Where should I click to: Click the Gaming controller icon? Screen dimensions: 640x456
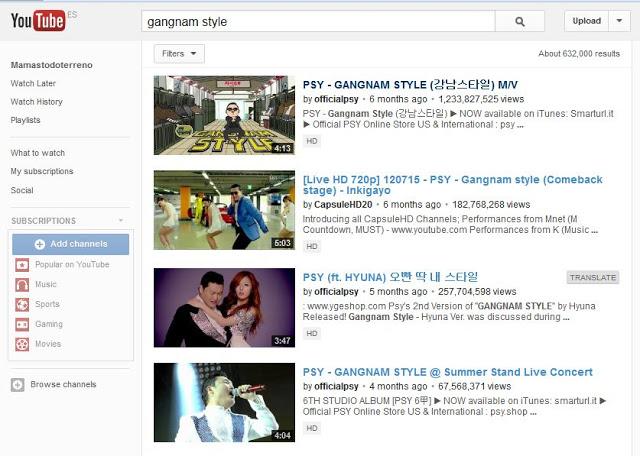tap(22, 325)
